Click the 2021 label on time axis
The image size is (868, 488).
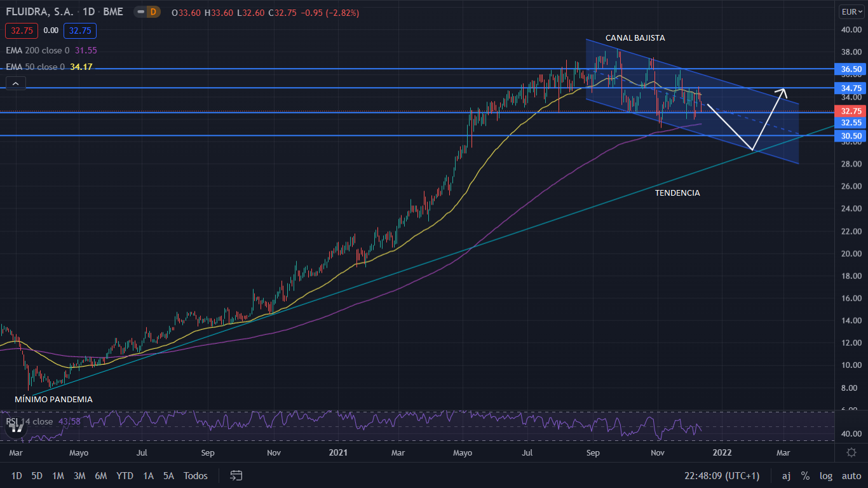pos(337,453)
